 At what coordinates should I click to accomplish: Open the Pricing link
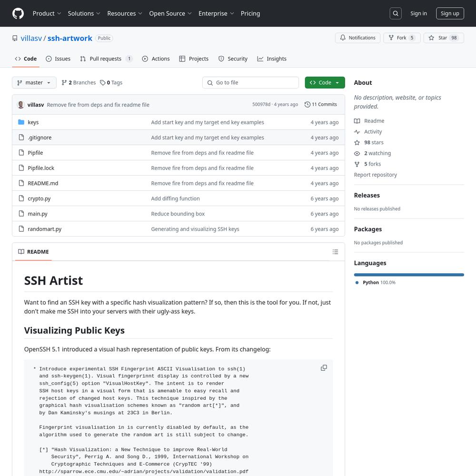click(250, 13)
